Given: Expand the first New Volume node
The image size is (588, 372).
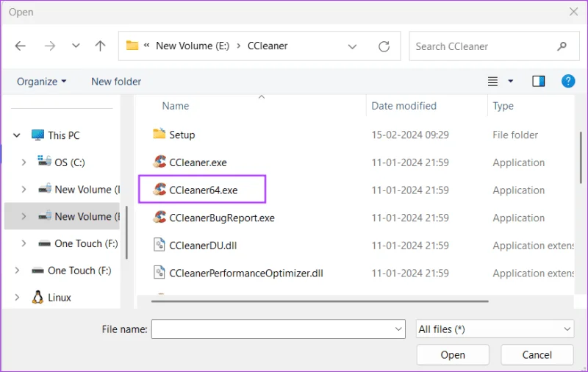Looking at the screenshot, I should pyautogui.click(x=24, y=190).
